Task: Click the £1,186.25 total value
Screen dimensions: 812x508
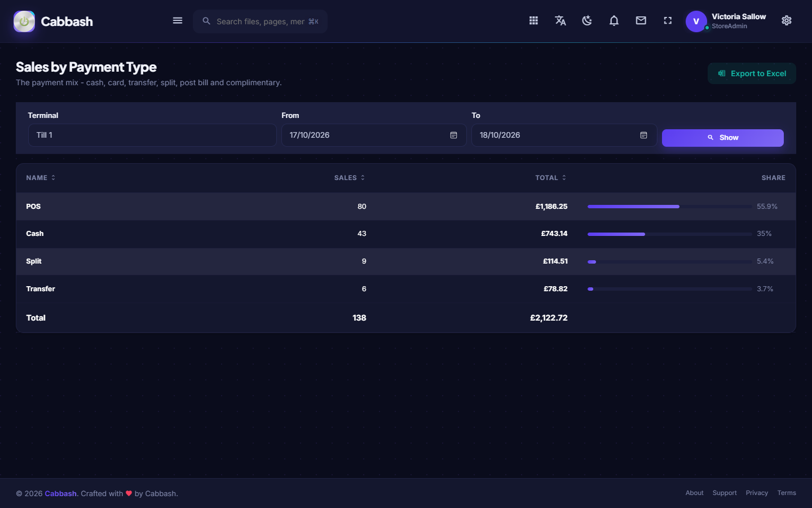Action: (x=551, y=207)
